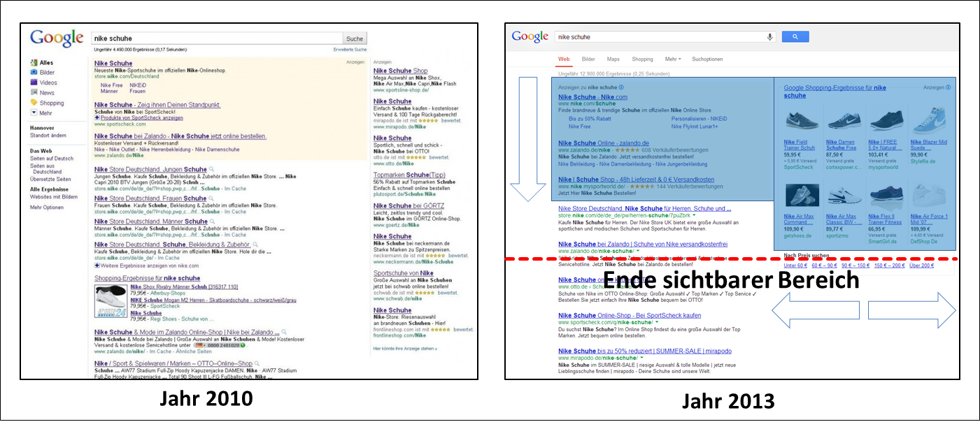The height and width of the screenshot is (429, 980).
Task: Click the yellow Shopping tag icon
Action: coord(34,103)
